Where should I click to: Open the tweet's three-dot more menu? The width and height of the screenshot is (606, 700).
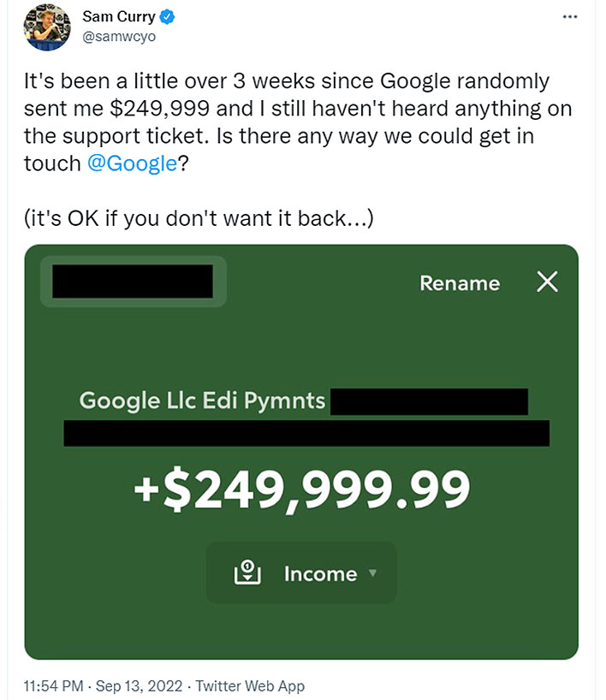(x=570, y=17)
